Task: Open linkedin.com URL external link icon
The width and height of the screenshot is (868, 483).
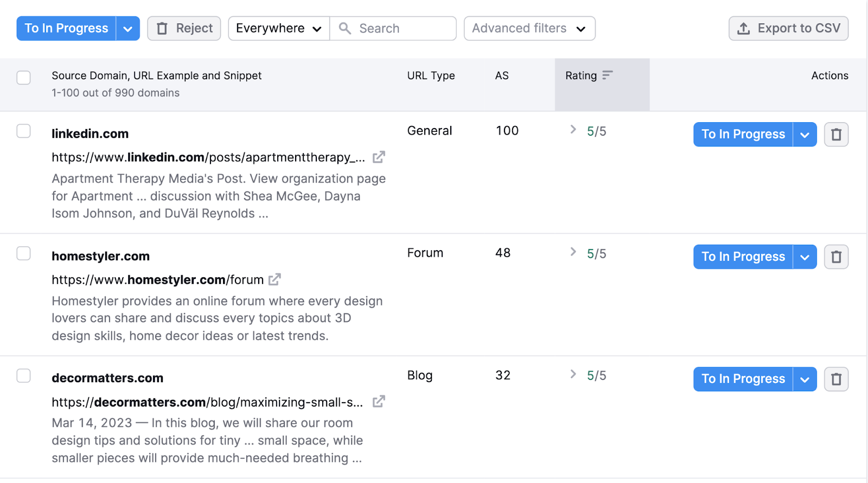Action: pyautogui.click(x=379, y=157)
